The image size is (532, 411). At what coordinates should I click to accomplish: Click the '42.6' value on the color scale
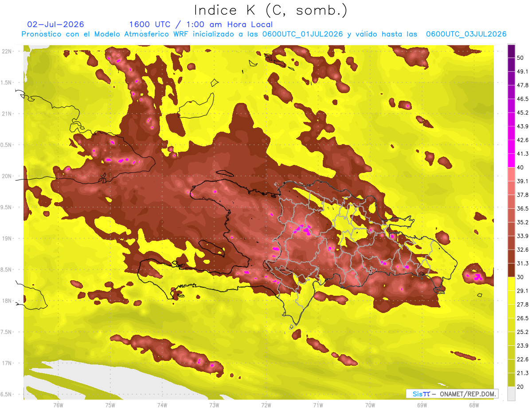pyautogui.click(x=523, y=140)
